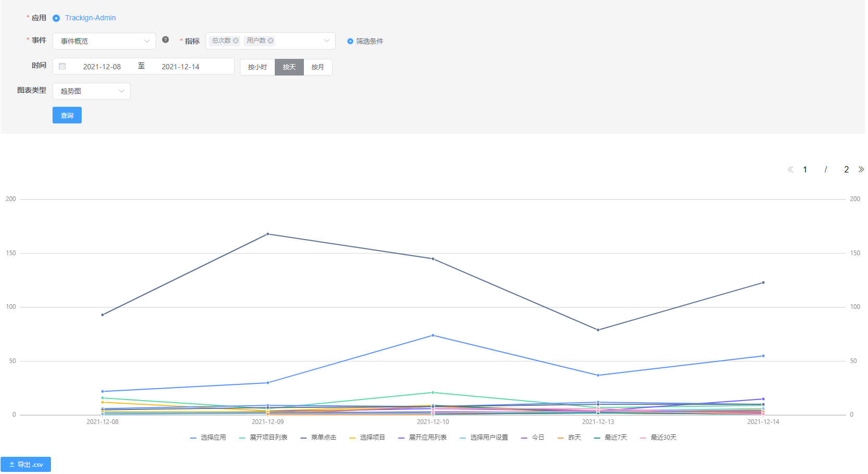The width and height of the screenshot is (868, 474).
Task: Expand the 指标 indicator dropdown arrow
Action: [327, 41]
